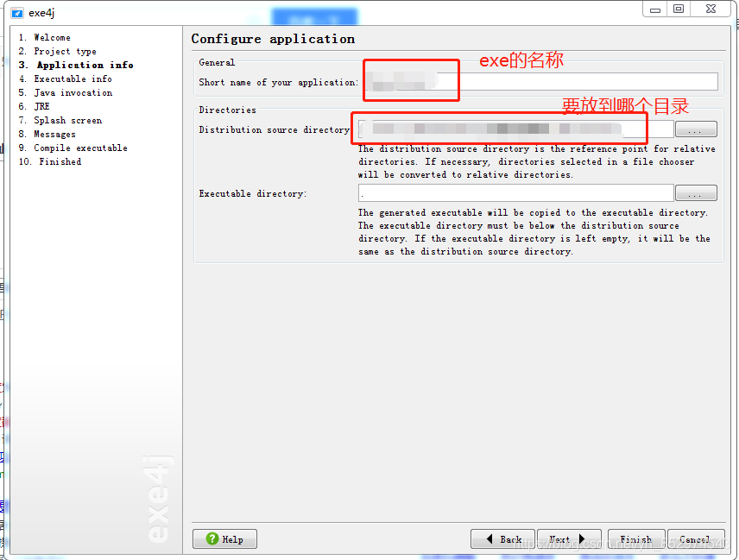Go to the Back step
The width and height of the screenshot is (739, 560).
tap(502, 538)
